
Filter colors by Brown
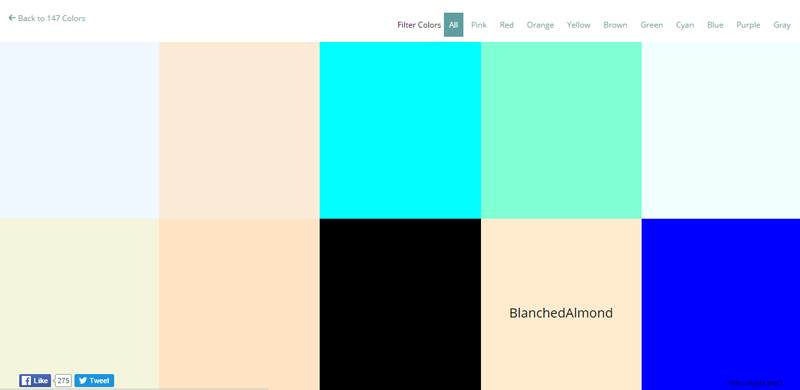(x=615, y=25)
